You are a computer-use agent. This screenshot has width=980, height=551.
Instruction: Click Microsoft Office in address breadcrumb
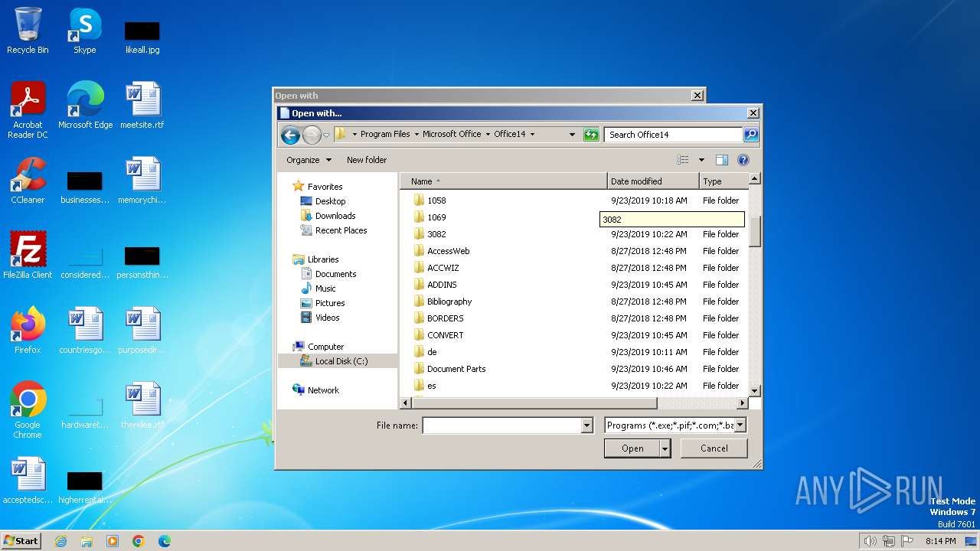[452, 134]
